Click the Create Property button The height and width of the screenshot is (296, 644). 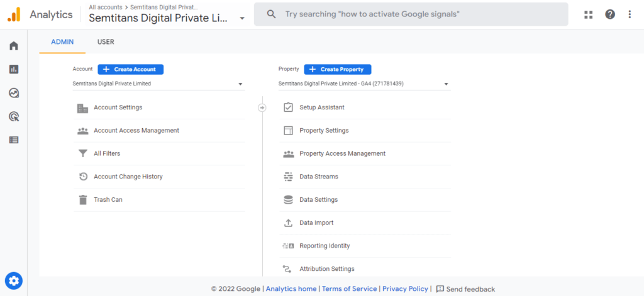338,69
